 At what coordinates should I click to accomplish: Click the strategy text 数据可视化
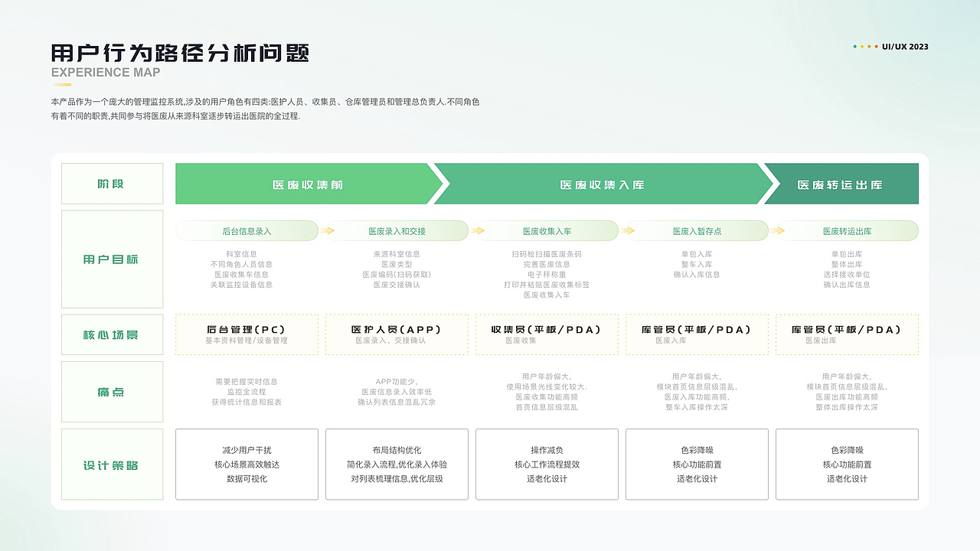tap(247, 479)
